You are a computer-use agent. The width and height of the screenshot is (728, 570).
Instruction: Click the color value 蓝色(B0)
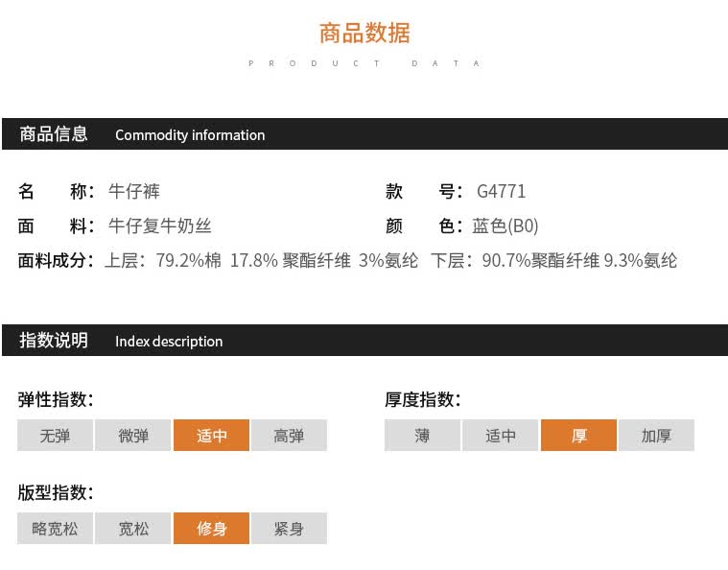[505, 226]
